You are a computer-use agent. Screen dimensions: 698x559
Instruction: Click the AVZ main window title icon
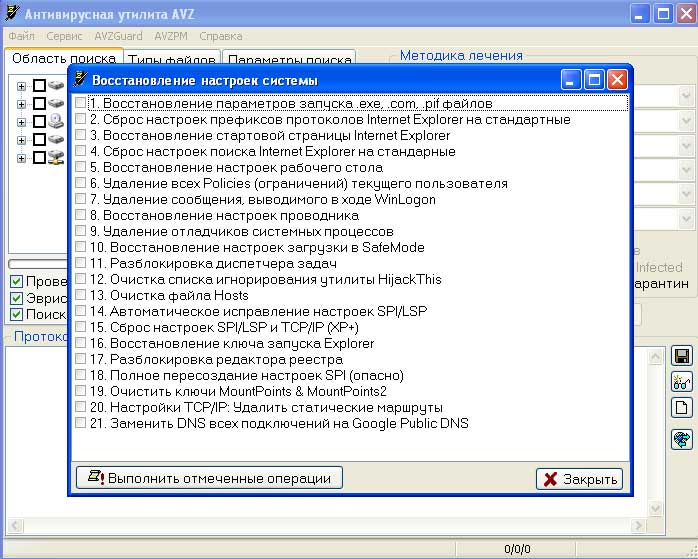[x=12, y=13]
